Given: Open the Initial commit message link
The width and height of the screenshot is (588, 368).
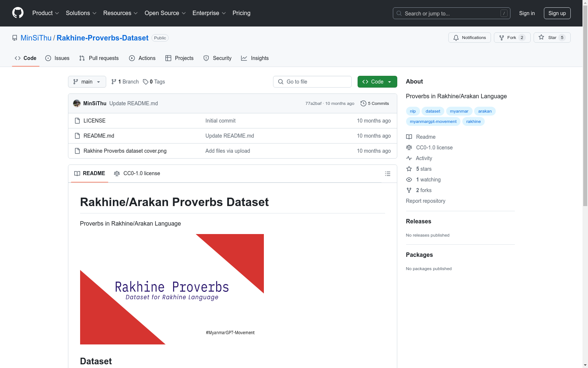Looking at the screenshot, I should [x=220, y=121].
